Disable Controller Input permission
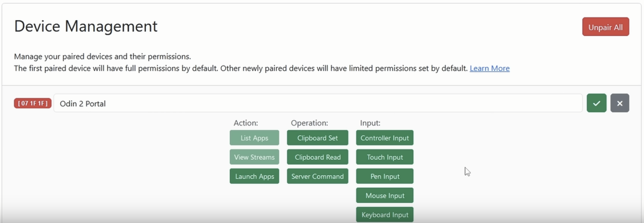This screenshot has width=644, height=223. pyautogui.click(x=384, y=138)
